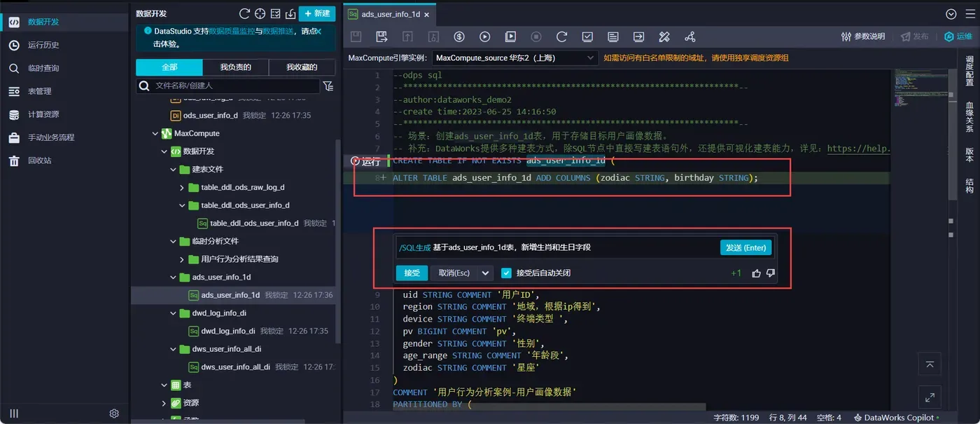The image size is (980, 424).
Task: Click the checkmark-box precompile icon in toolbar
Action: pyautogui.click(x=588, y=36)
